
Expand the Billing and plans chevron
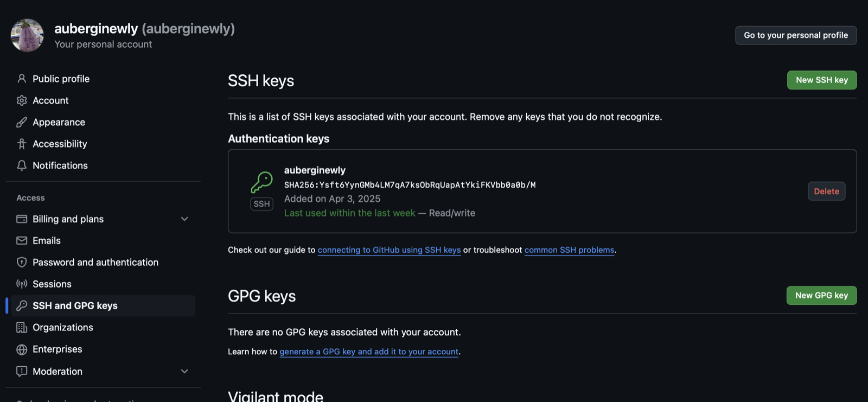pos(184,219)
